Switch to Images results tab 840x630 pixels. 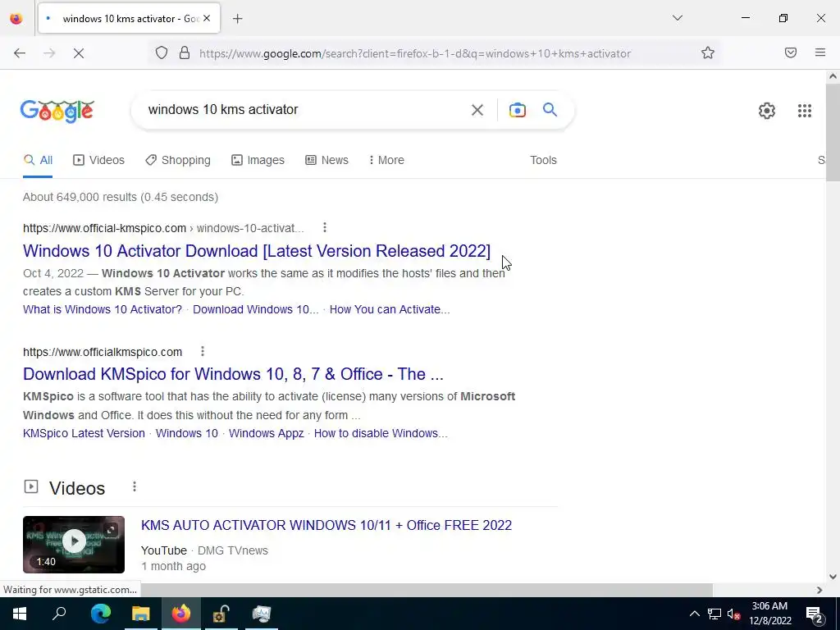coord(258,160)
